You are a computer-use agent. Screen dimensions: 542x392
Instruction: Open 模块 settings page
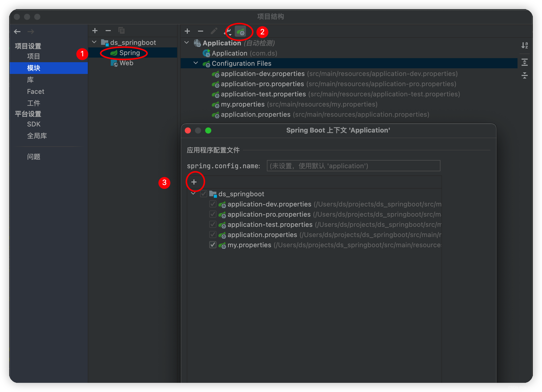pos(49,68)
